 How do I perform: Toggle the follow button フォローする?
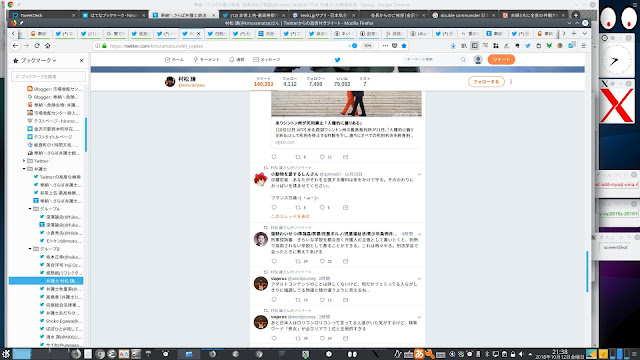486,82
